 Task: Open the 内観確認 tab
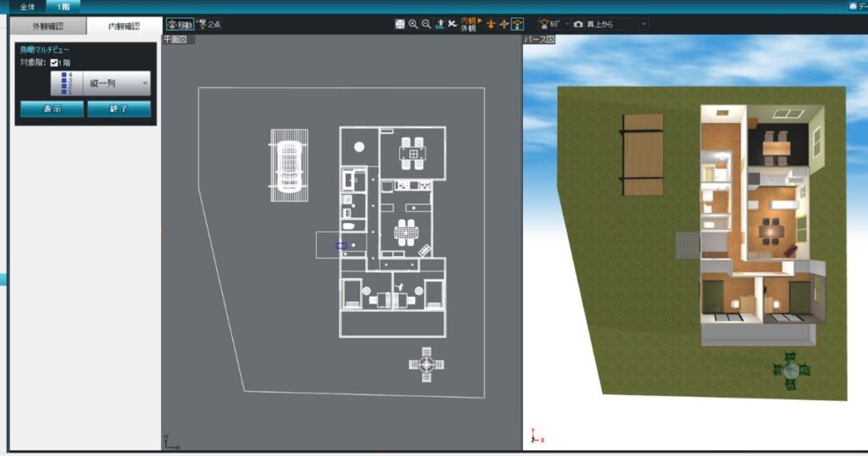[124, 26]
